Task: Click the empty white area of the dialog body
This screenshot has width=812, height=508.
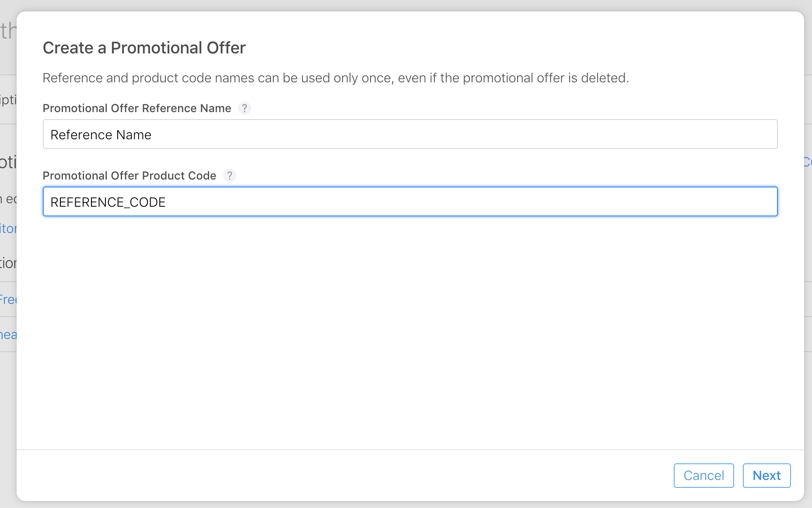Action: tap(409, 333)
